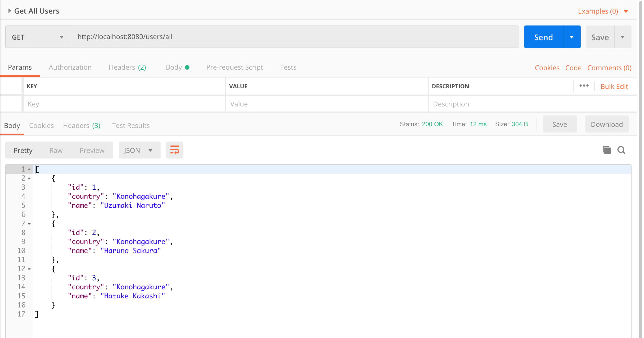This screenshot has height=338, width=644.
Task: Open the response search magnifier icon
Action: pyautogui.click(x=621, y=150)
